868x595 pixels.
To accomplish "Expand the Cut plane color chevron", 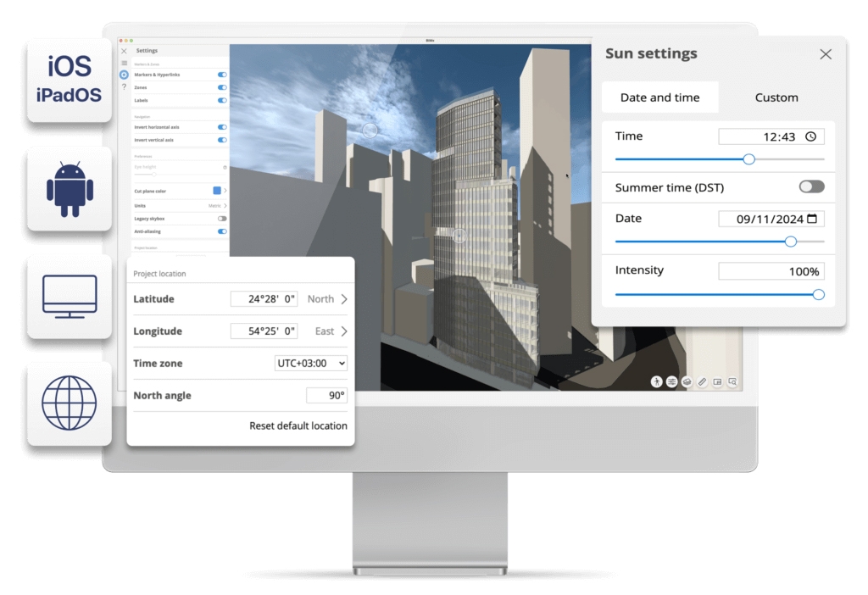I will pos(225,191).
